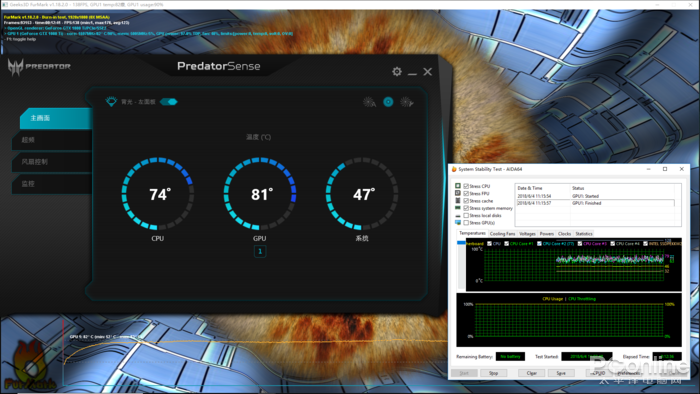This screenshot has height=394, width=700.
Task: Click the Stop button in AIDA64
Action: (493, 373)
